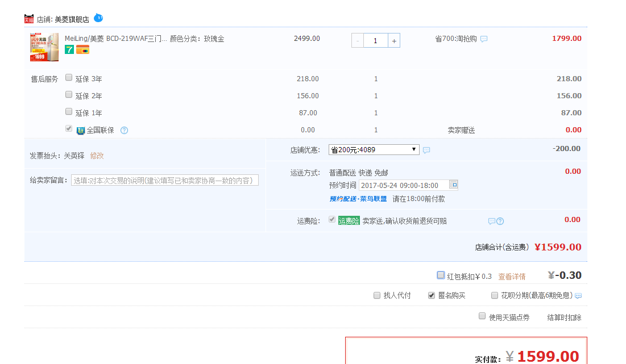The width and height of the screenshot is (626, 364).
Task: Toggle the 运费险 checkbox
Action: (x=332, y=219)
